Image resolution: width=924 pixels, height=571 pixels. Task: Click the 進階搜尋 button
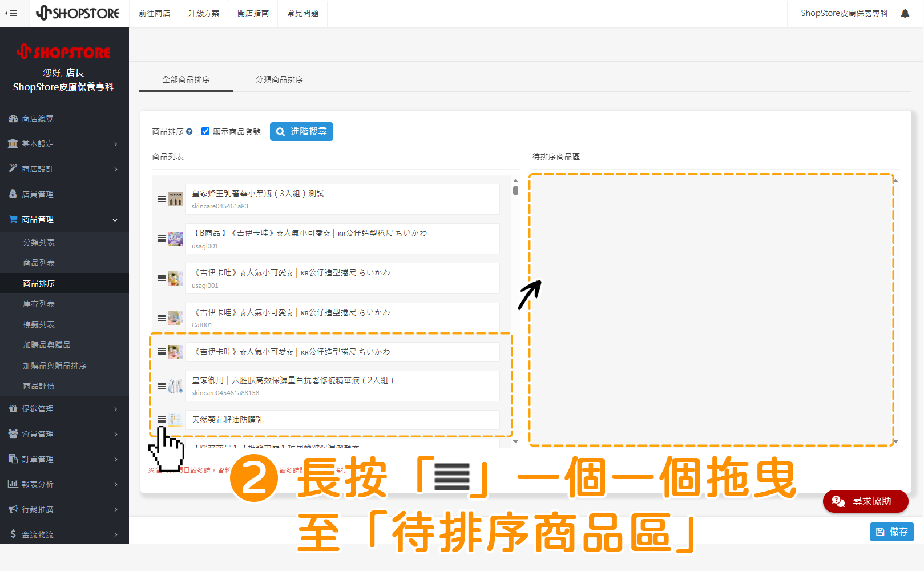(301, 131)
